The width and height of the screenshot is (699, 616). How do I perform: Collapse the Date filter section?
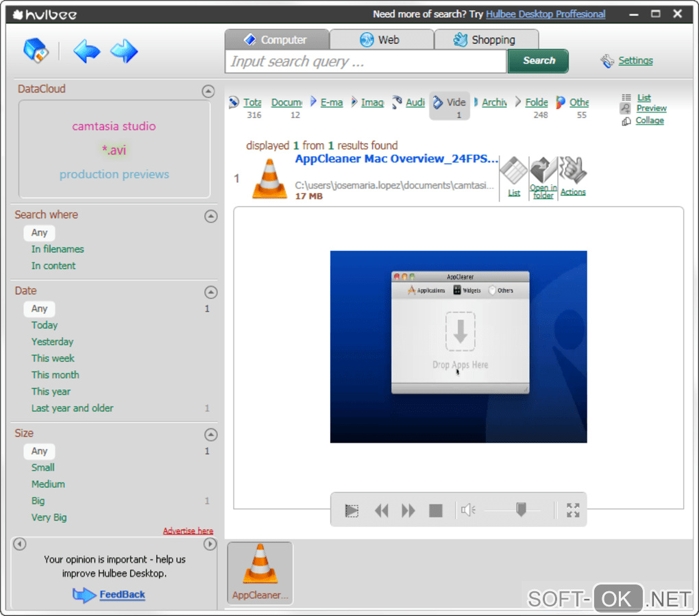pyautogui.click(x=211, y=292)
